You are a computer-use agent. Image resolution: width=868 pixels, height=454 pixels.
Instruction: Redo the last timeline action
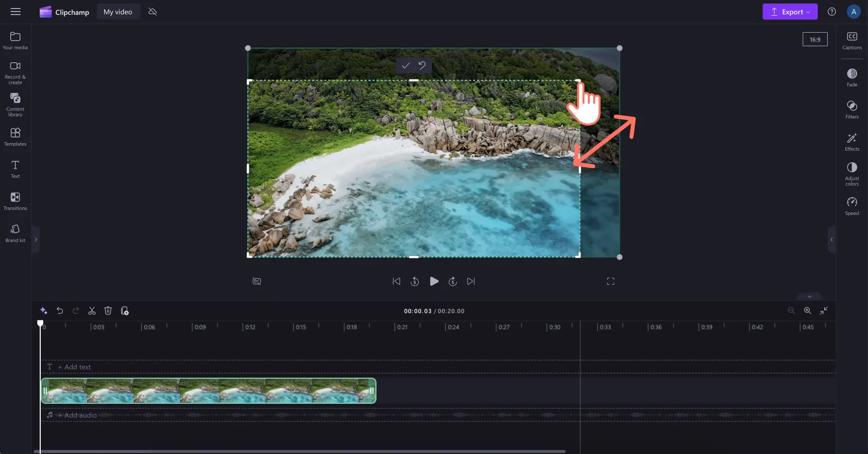(76, 311)
